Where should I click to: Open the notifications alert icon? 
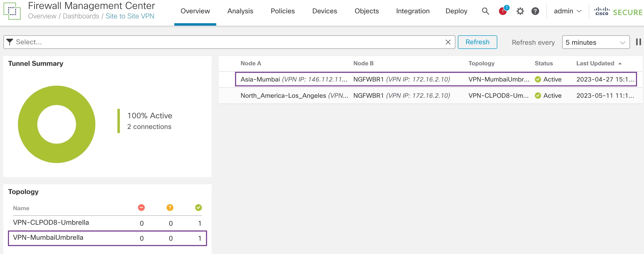coord(502,11)
